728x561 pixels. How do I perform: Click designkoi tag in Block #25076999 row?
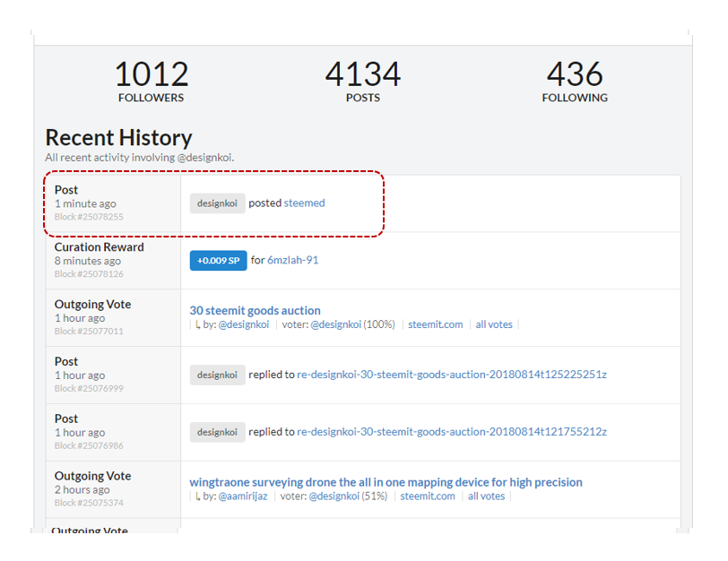pyautogui.click(x=217, y=375)
